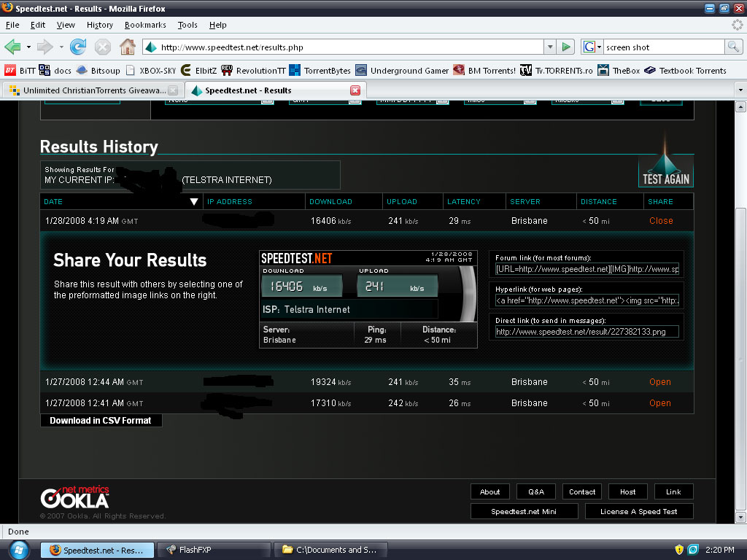
Task: Open the list all tabs dropdown
Action: click(x=740, y=90)
